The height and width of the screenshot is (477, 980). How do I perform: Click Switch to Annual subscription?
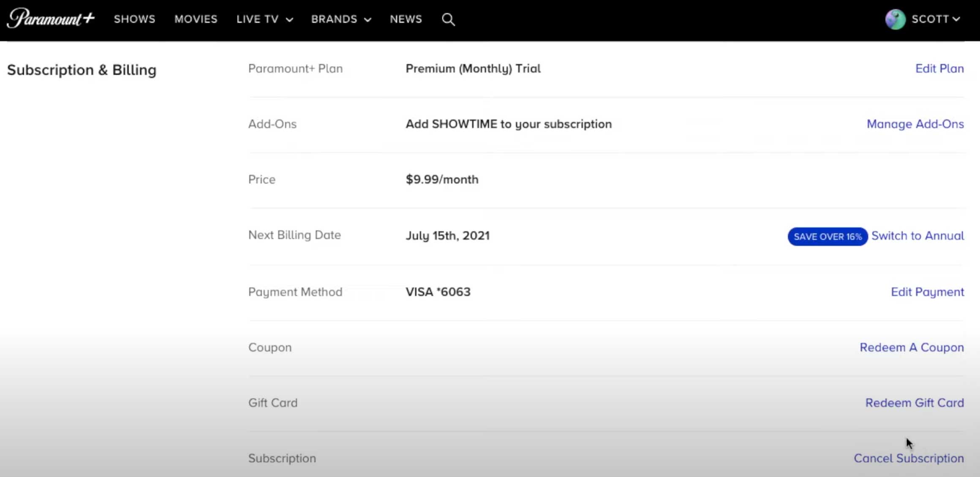pyautogui.click(x=917, y=236)
